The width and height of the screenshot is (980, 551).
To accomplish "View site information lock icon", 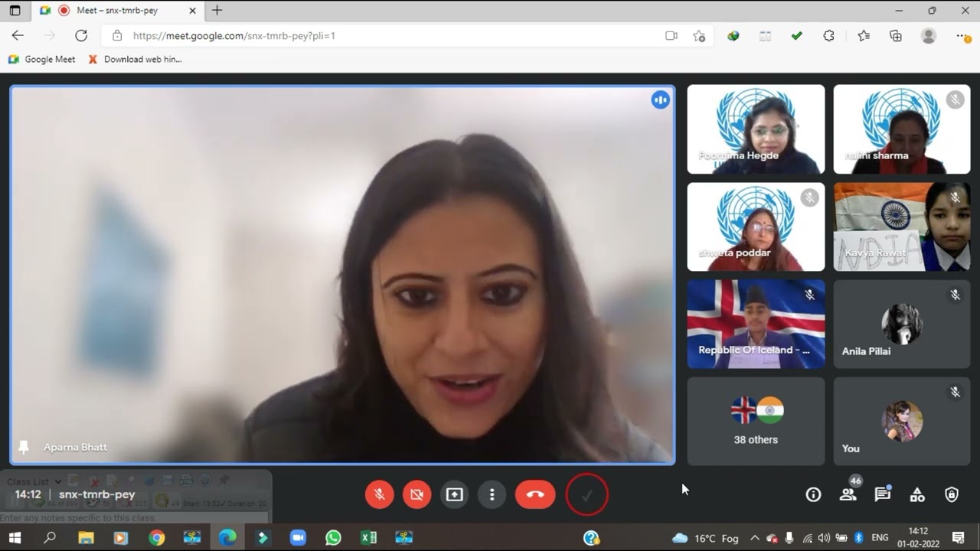I will pyautogui.click(x=117, y=35).
